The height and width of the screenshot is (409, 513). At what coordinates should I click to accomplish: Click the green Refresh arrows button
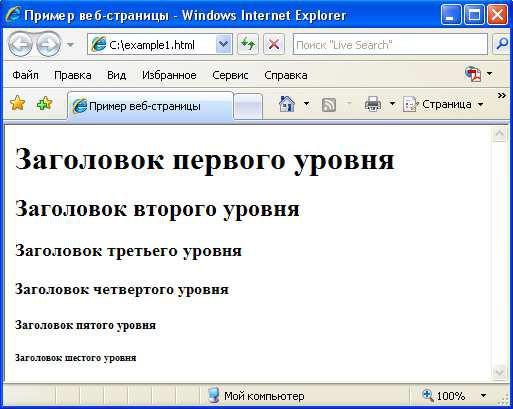point(248,44)
